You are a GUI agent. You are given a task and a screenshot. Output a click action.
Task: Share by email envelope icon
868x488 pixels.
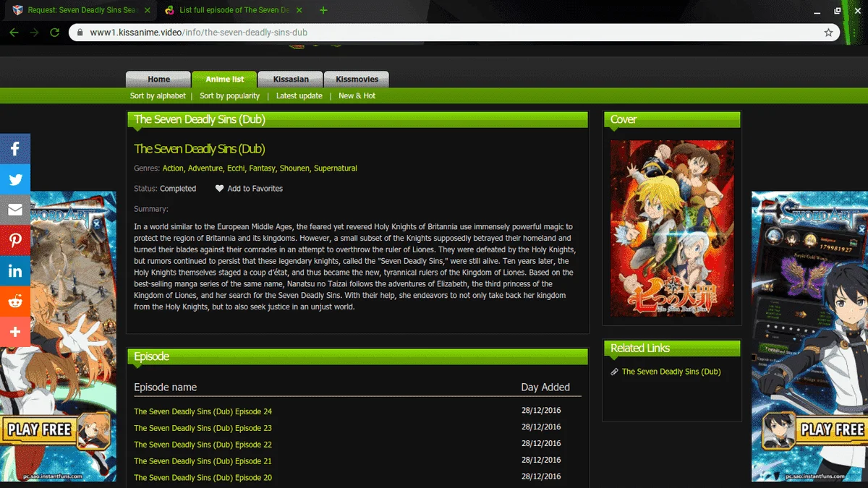[x=15, y=210]
